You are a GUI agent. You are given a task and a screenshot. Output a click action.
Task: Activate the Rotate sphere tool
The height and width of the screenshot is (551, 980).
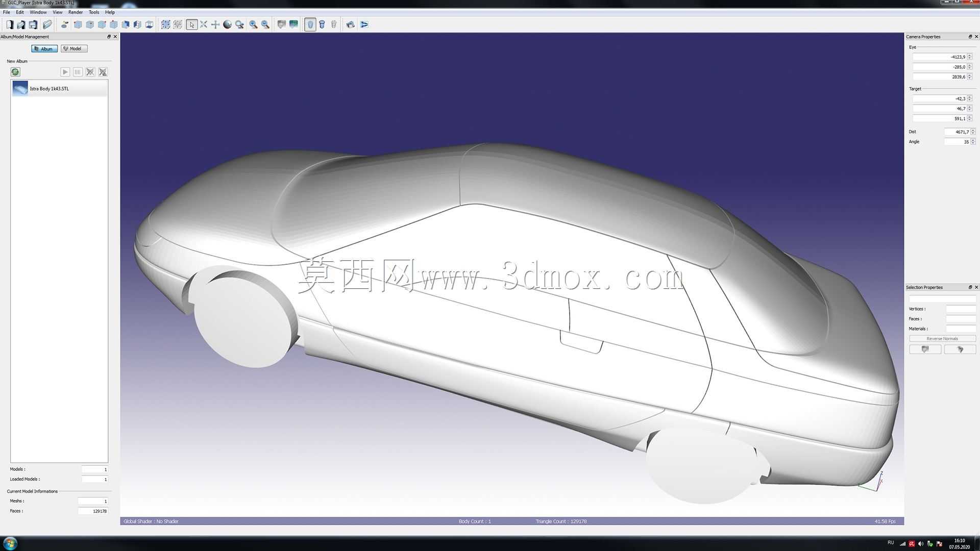click(x=228, y=24)
